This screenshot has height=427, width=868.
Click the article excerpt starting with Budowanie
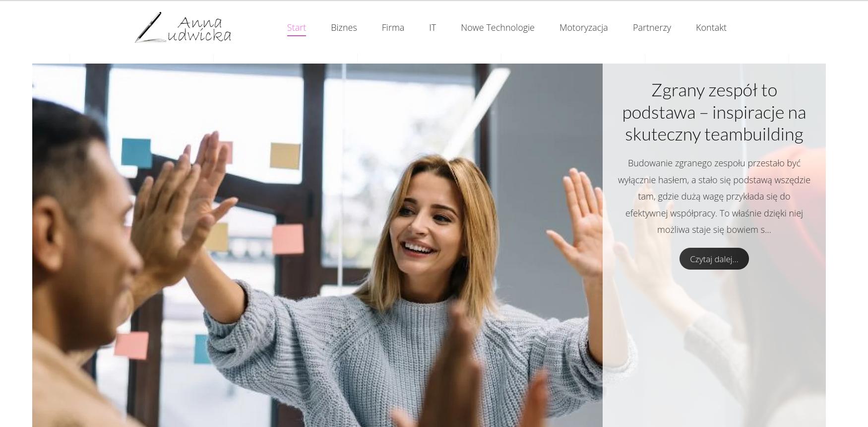(714, 196)
